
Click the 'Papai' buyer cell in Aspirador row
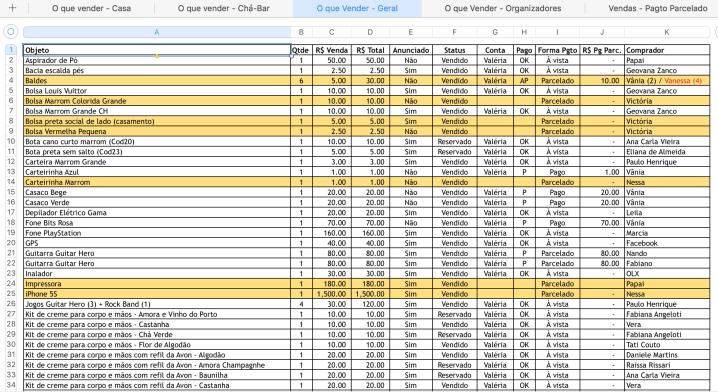pos(667,60)
